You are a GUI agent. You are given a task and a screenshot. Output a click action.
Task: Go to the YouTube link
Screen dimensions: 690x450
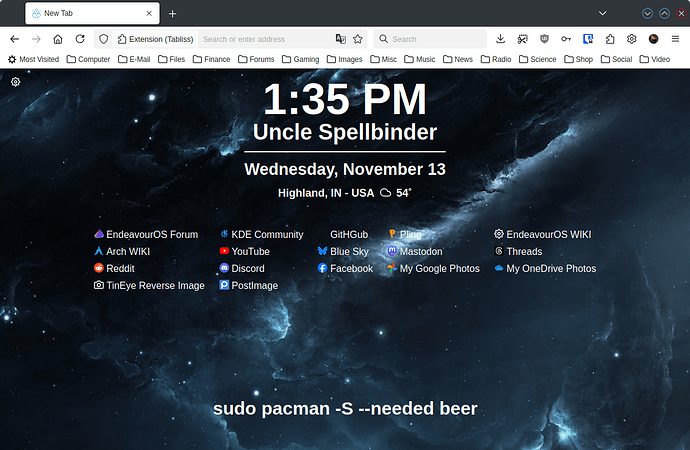(245, 252)
